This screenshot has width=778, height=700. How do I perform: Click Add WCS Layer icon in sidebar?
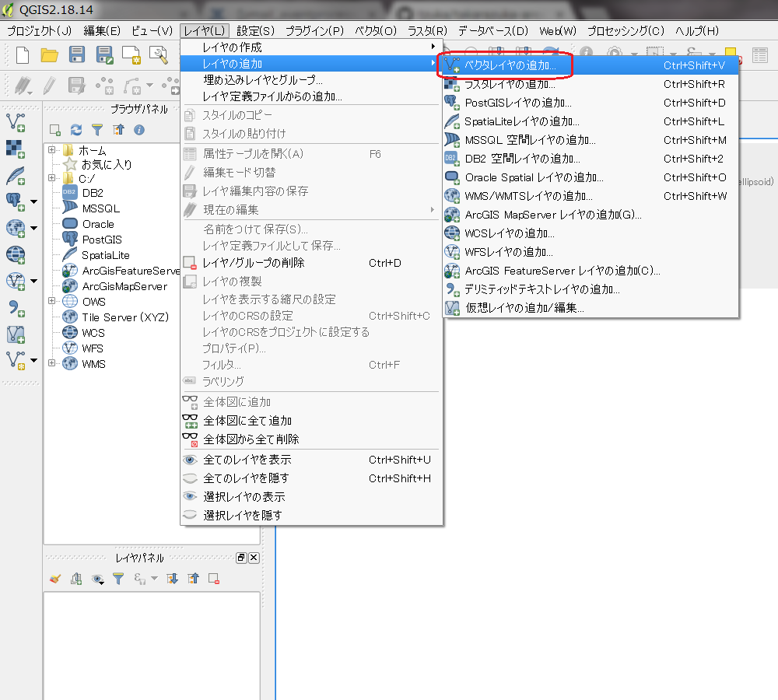[x=16, y=254]
